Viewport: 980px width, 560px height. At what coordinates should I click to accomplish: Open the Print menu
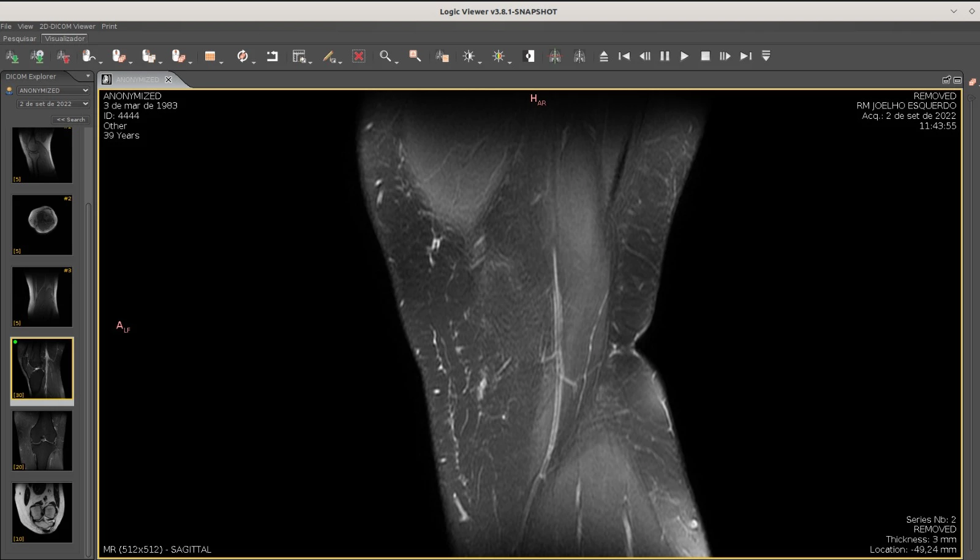pos(109,26)
